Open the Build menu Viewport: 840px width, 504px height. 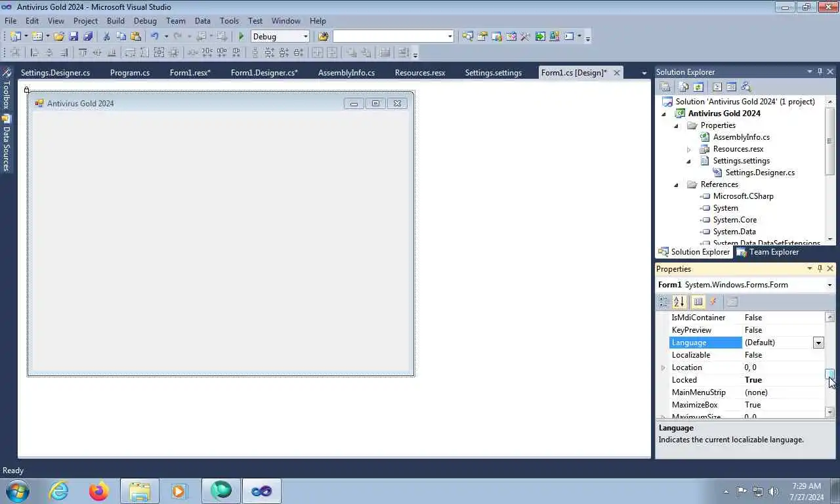(115, 21)
